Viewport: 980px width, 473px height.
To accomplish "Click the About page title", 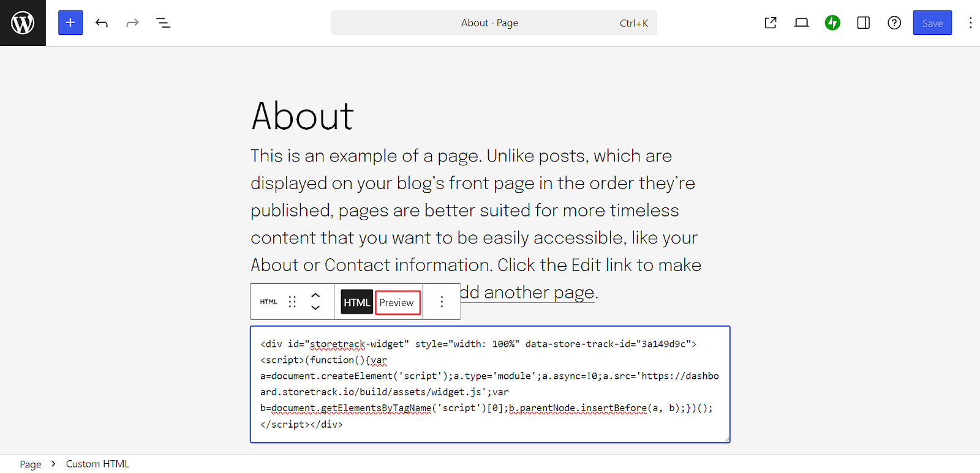I will (x=303, y=116).
